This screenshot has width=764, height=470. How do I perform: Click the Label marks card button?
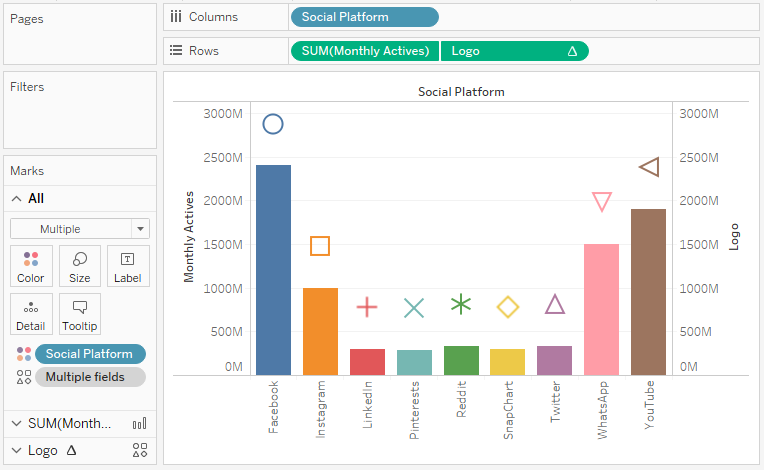click(x=128, y=266)
